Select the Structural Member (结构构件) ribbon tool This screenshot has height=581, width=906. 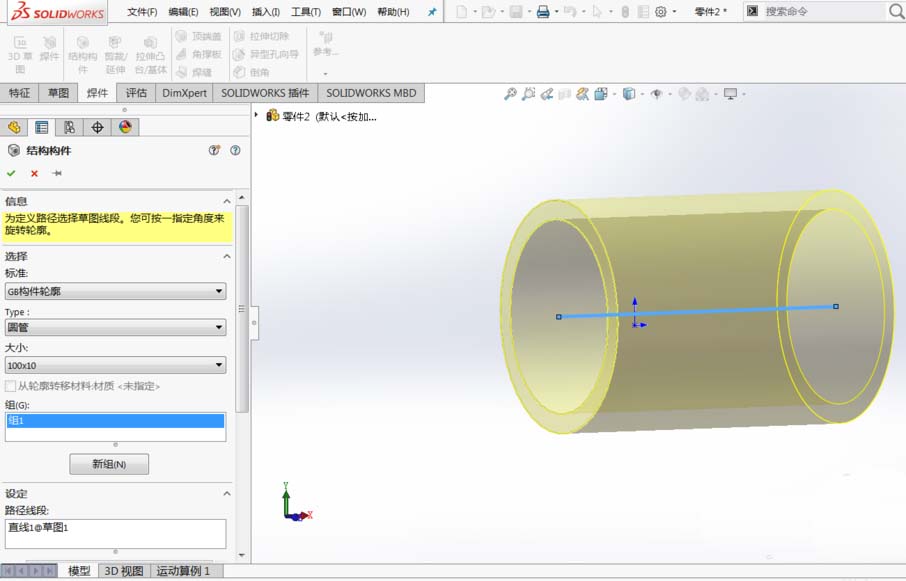[82, 55]
